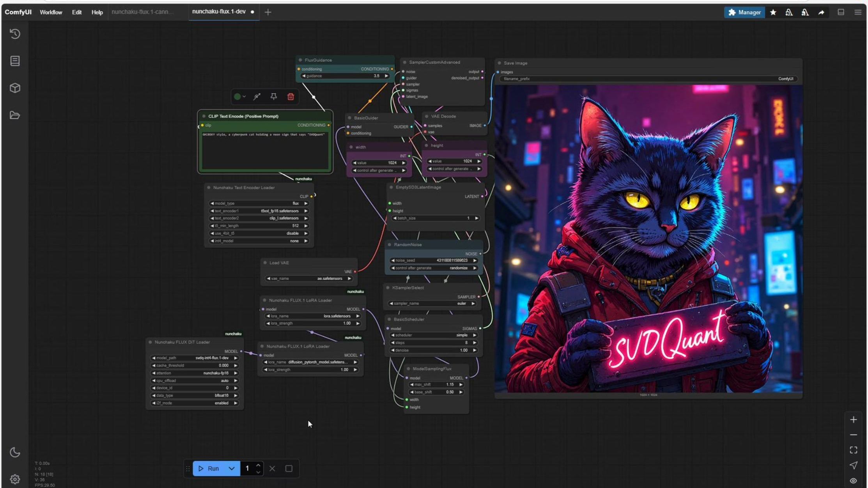Decrease steps value with left arrow
The width and height of the screenshot is (868, 488).
point(393,343)
